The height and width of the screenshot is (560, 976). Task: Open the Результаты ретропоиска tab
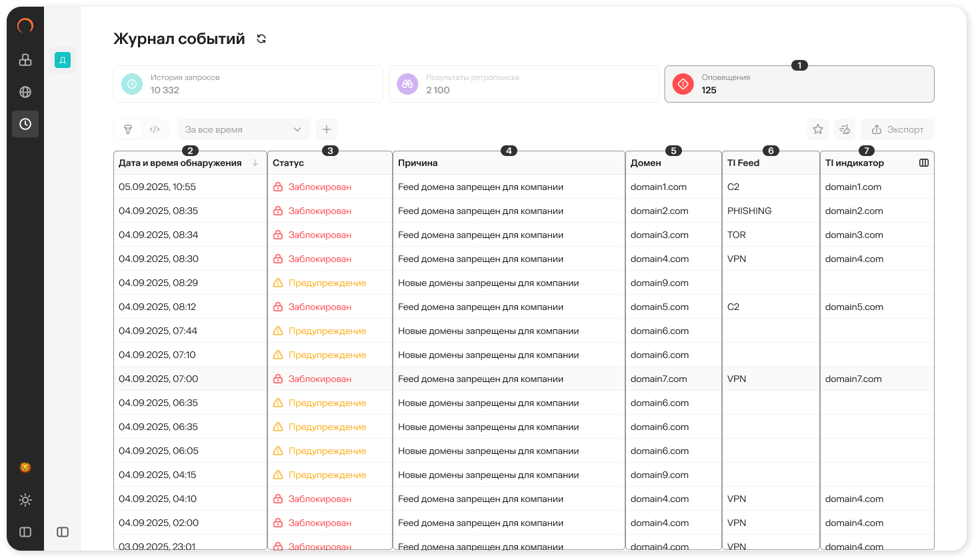(x=523, y=84)
